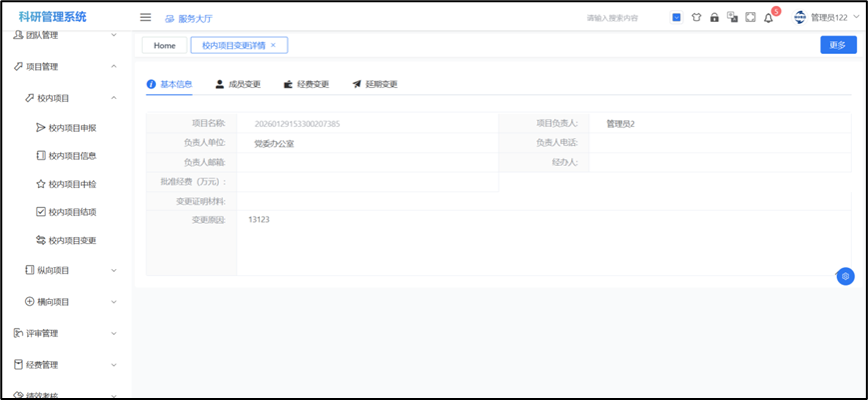
Task: Click the hamburger menu collapse icon
Action: point(145,17)
